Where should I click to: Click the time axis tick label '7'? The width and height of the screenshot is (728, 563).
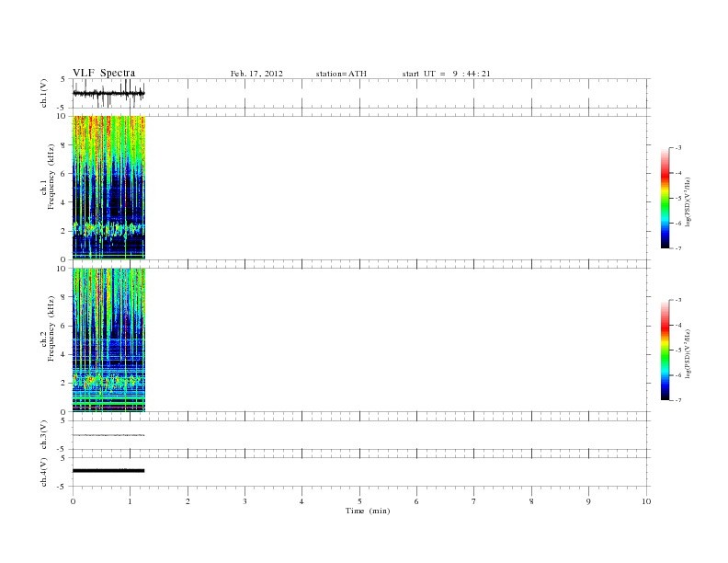click(474, 501)
